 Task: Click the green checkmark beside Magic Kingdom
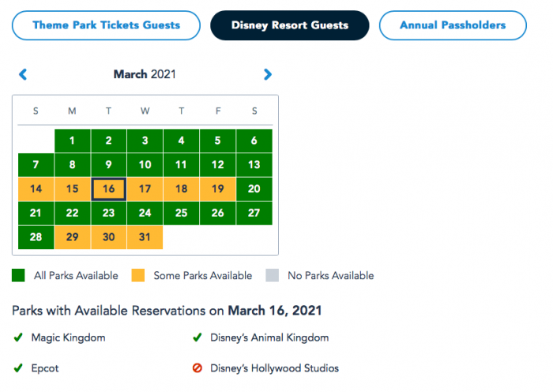coord(18,338)
